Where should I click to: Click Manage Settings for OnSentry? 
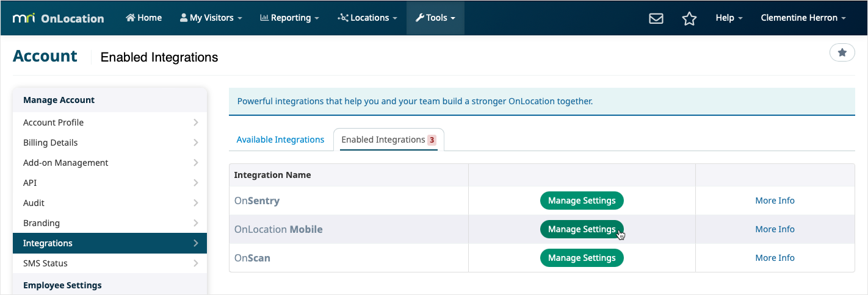pos(582,201)
